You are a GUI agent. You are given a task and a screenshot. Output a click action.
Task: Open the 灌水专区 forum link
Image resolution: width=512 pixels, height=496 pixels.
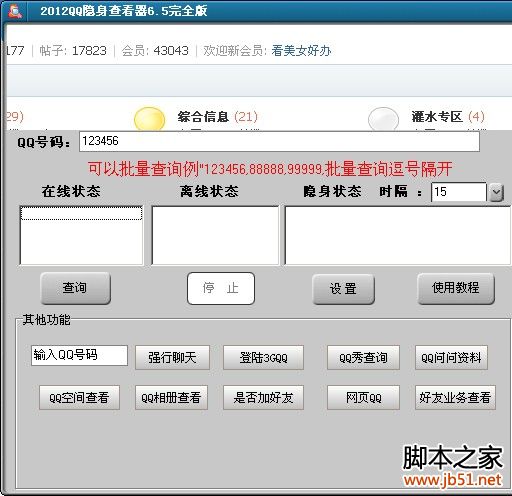tap(437, 117)
